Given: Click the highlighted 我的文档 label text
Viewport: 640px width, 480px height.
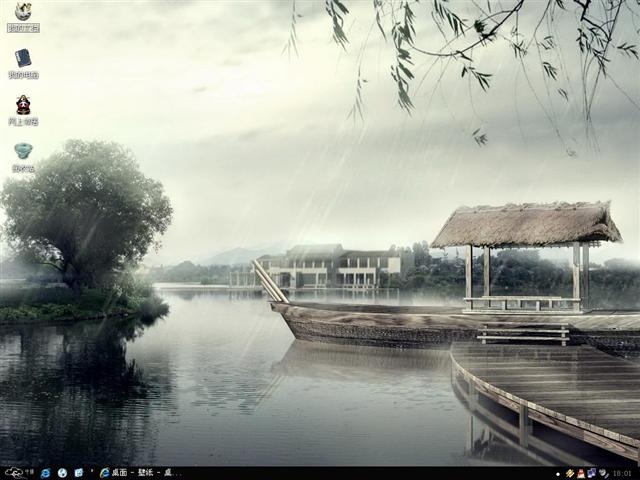Looking at the screenshot, I should (23, 28).
